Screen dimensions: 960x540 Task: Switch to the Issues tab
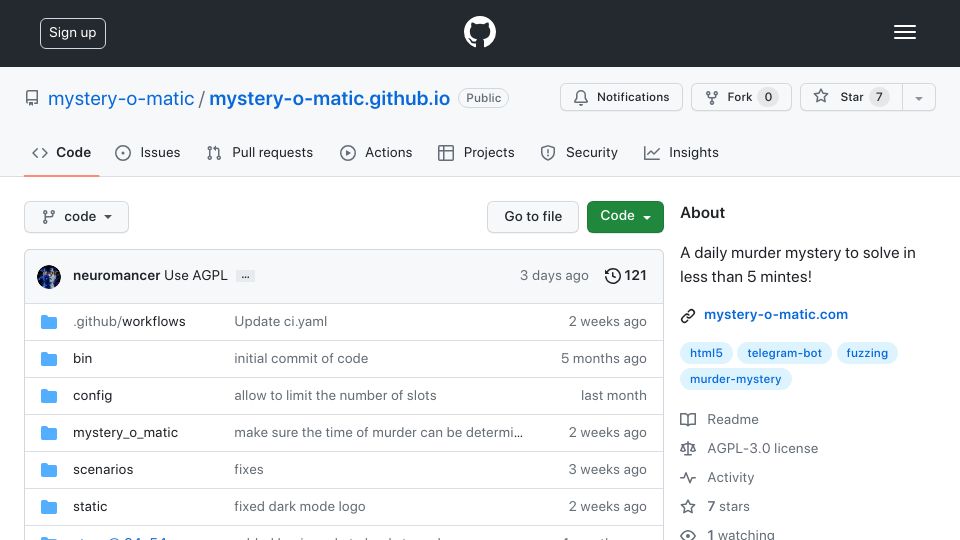tap(148, 152)
